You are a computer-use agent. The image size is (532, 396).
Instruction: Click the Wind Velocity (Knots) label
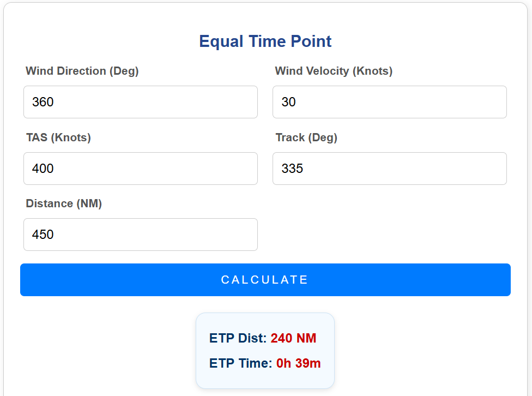pyautogui.click(x=334, y=71)
